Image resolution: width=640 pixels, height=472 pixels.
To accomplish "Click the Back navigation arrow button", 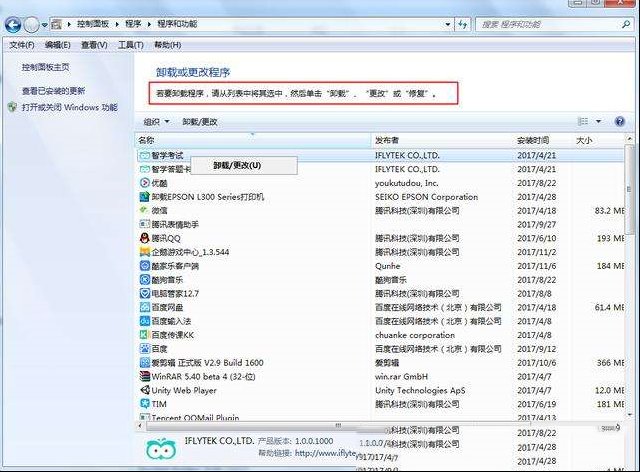I will [13, 25].
